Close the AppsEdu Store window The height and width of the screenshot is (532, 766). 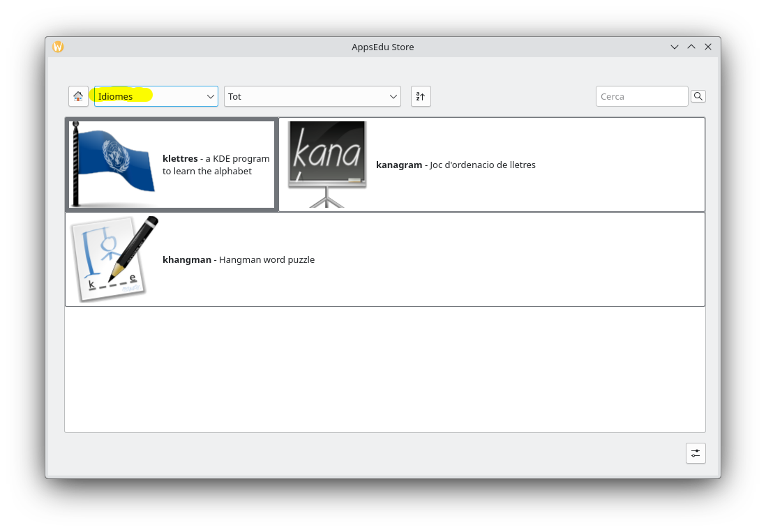(708, 47)
